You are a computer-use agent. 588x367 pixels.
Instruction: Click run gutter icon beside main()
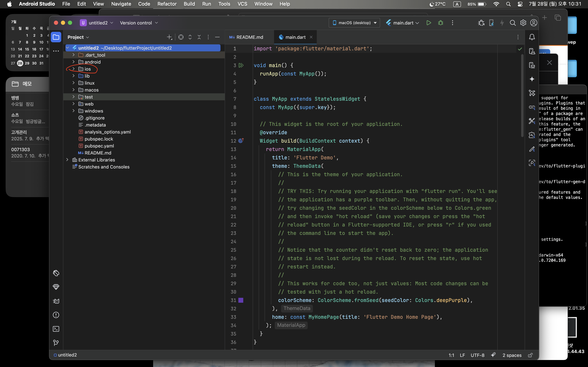click(x=241, y=65)
